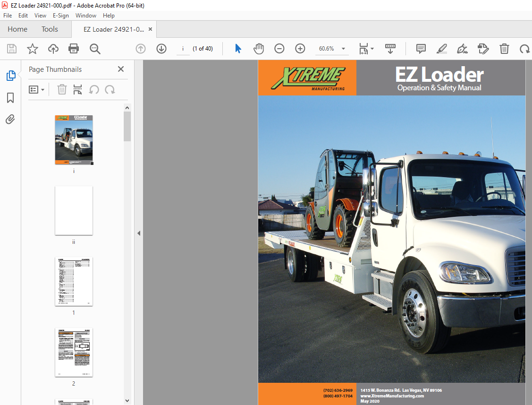This screenshot has width=532, height=405.
Task: Click the 'May 2020' date text
Action: 370,401
